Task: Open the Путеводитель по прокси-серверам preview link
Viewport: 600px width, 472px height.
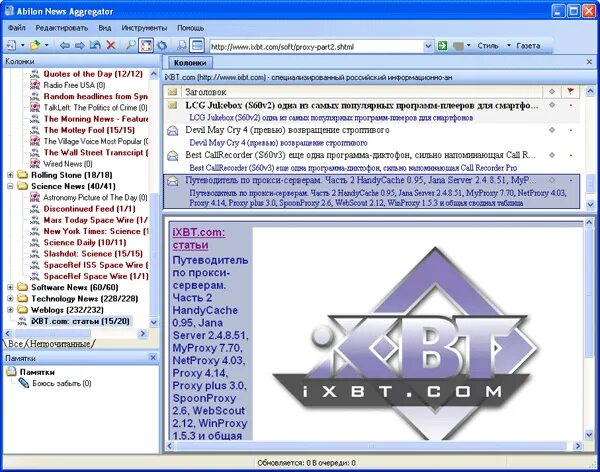Action: 210,348
